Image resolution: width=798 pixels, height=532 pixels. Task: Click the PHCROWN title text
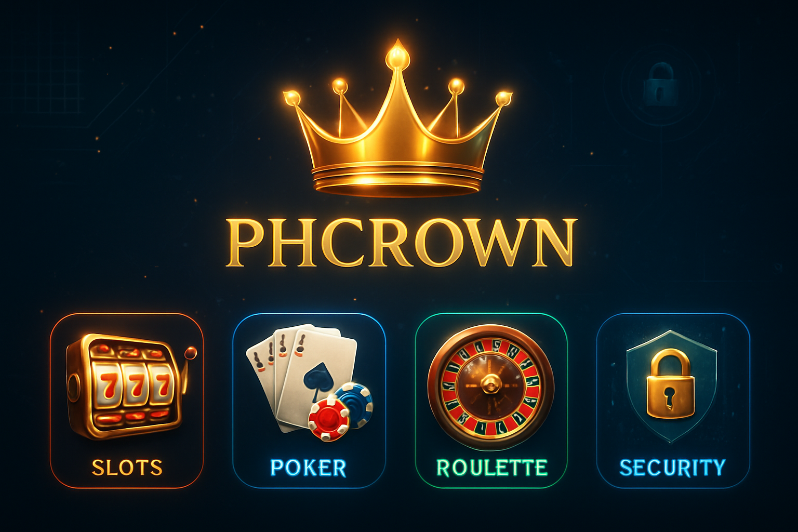pos(402,243)
